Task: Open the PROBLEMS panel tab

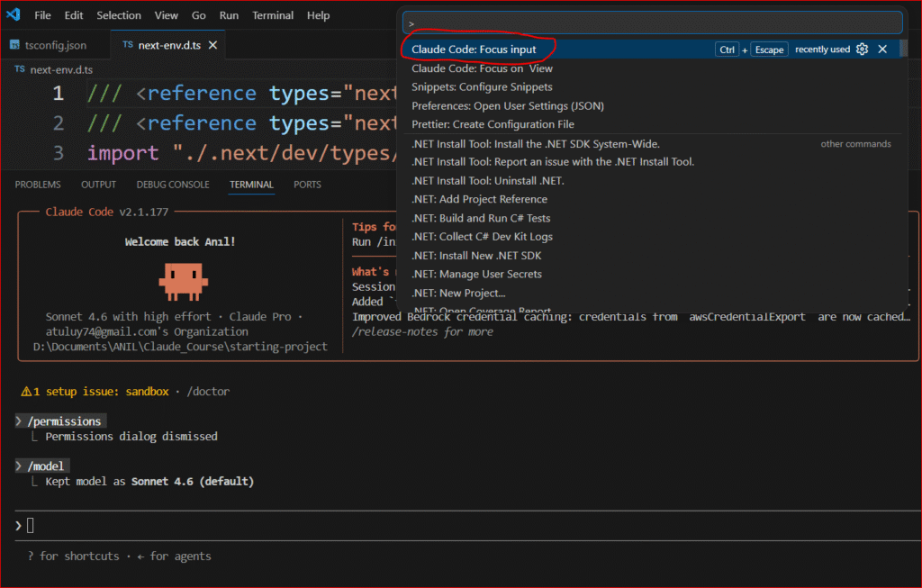Action: pyautogui.click(x=38, y=185)
